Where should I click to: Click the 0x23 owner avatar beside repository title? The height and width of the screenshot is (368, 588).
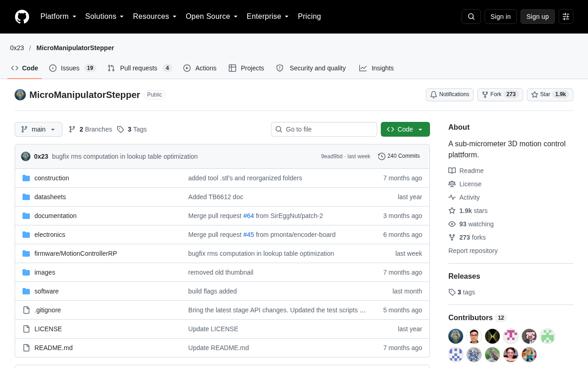click(20, 95)
